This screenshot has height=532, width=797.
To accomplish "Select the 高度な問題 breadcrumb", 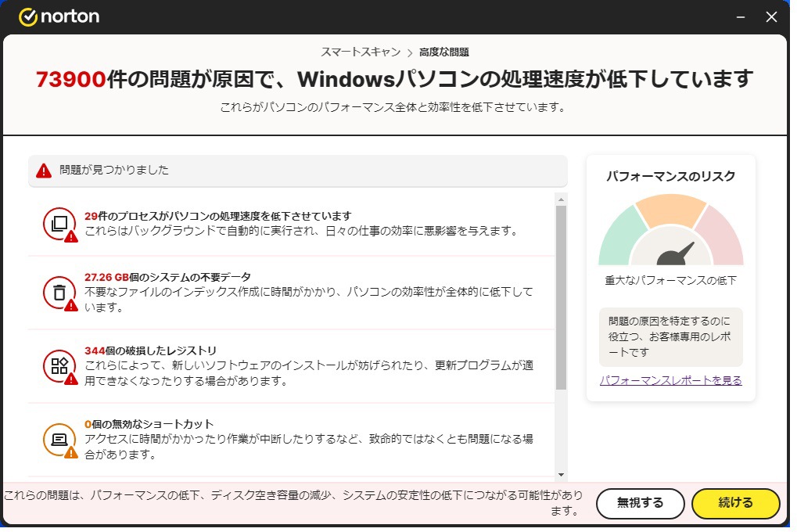I will (443, 52).
